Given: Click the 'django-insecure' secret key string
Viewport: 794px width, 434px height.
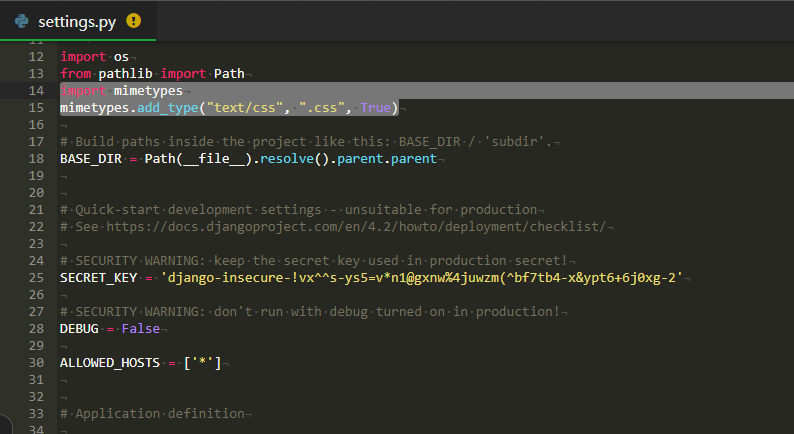Looking at the screenshot, I should pyautogui.click(x=422, y=278).
